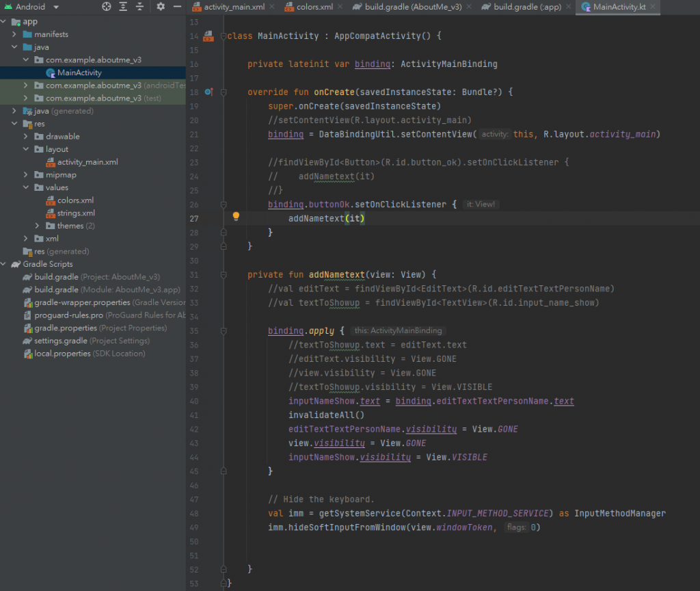Click the Expand All icon in Project panel
The width and height of the screenshot is (700, 591).
pos(123,7)
